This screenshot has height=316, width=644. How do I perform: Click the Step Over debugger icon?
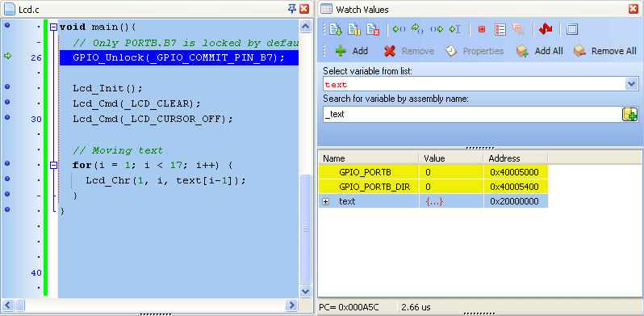click(417, 29)
